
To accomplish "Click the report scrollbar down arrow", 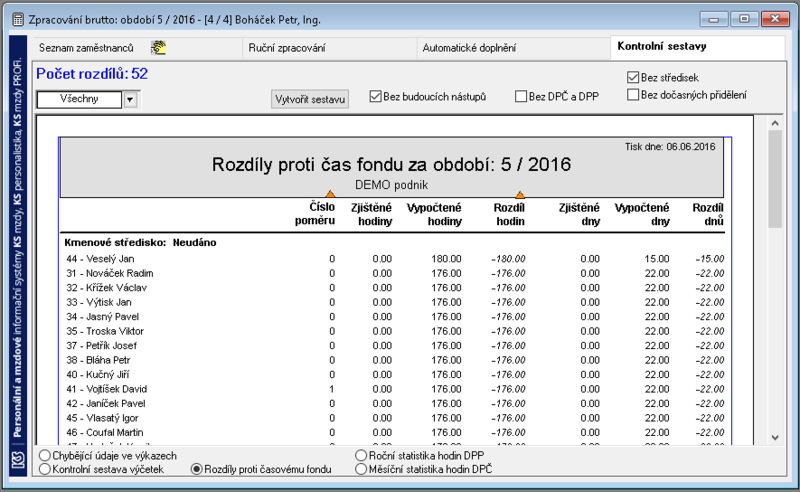I will (x=775, y=437).
